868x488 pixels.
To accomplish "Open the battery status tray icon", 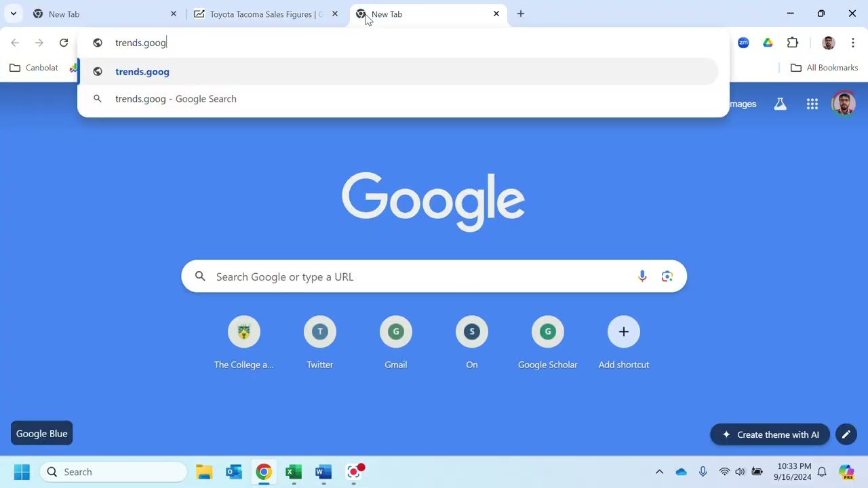I will pos(757,472).
